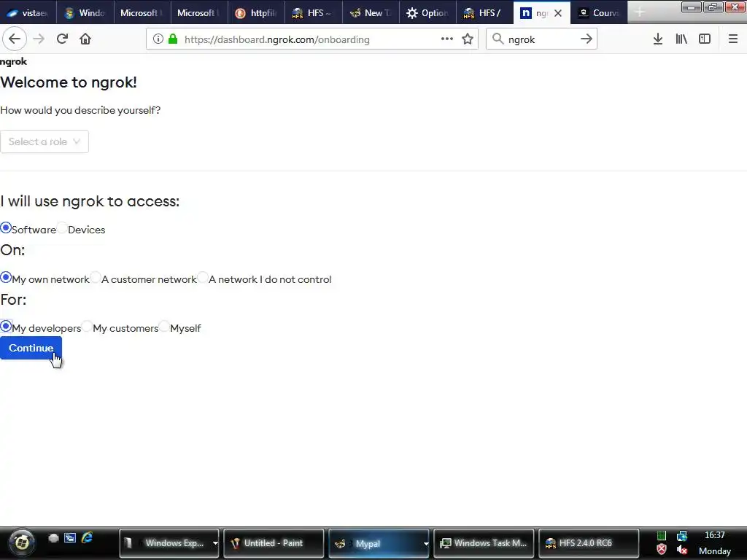
Task: Click the show desktop quick launch icon
Action: [70, 538]
